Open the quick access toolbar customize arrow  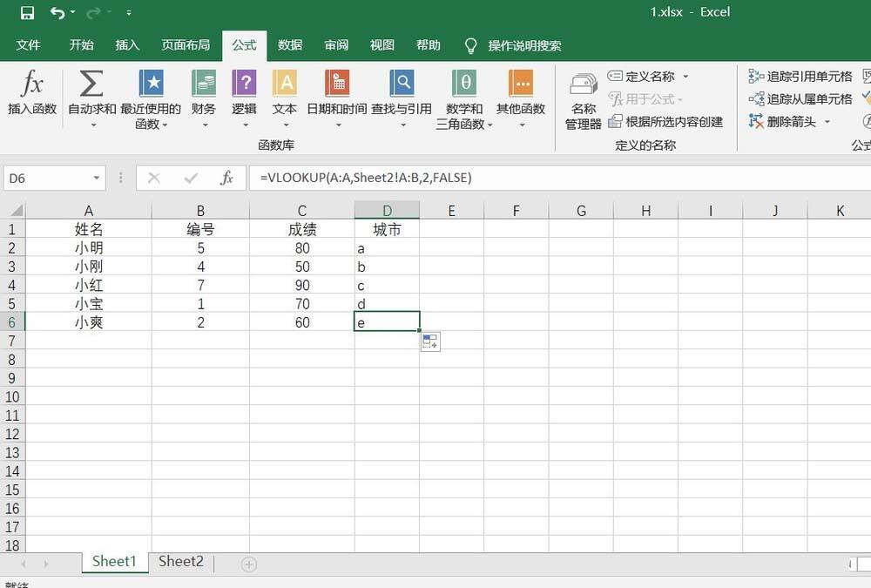[129, 12]
